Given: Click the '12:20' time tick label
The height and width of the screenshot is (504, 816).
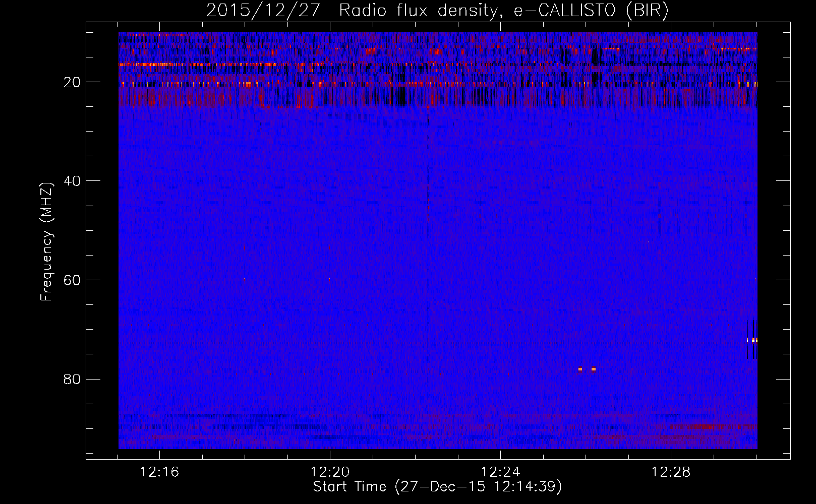Looking at the screenshot, I should [x=330, y=472].
